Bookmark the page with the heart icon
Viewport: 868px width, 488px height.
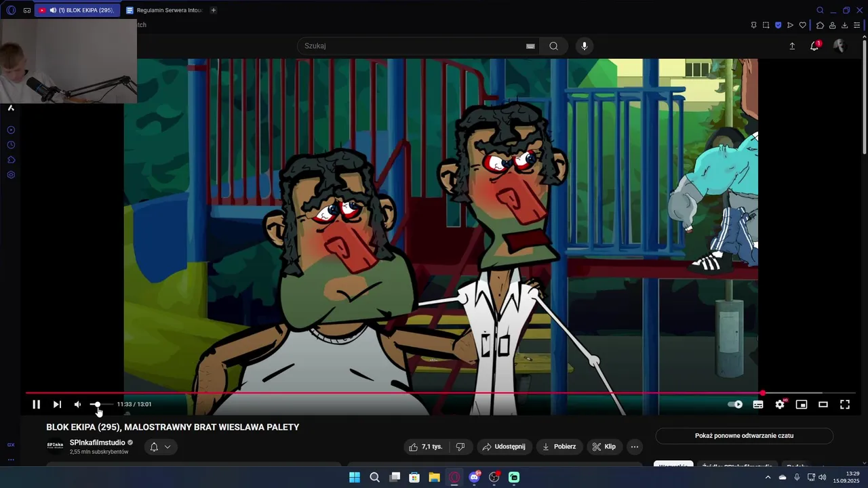[802, 25]
